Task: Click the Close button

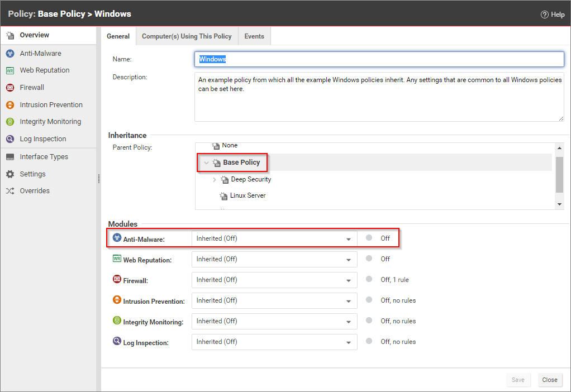Action: coord(550,380)
